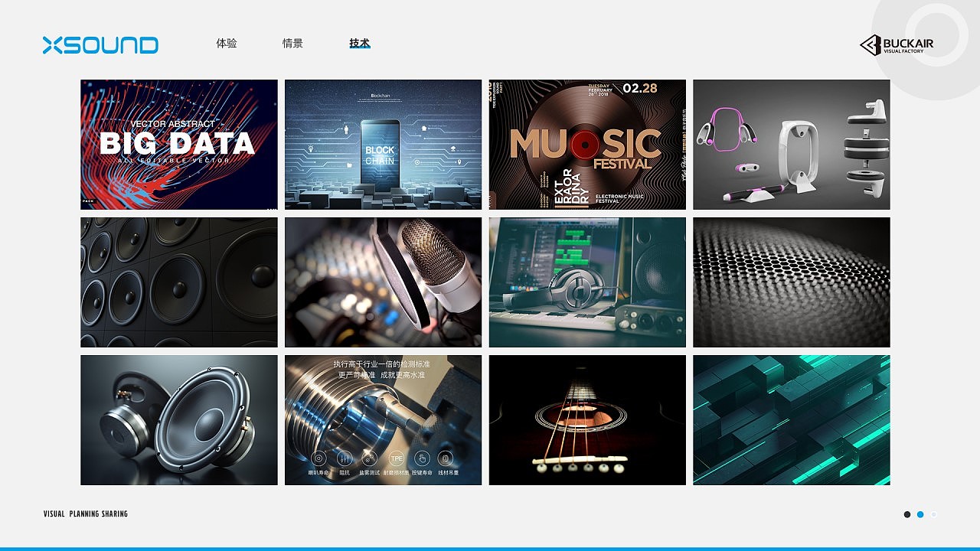Image resolution: width=980 pixels, height=551 pixels.
Task: Click the Visual Planning Sharing text
Action: [x=86, y=514]
